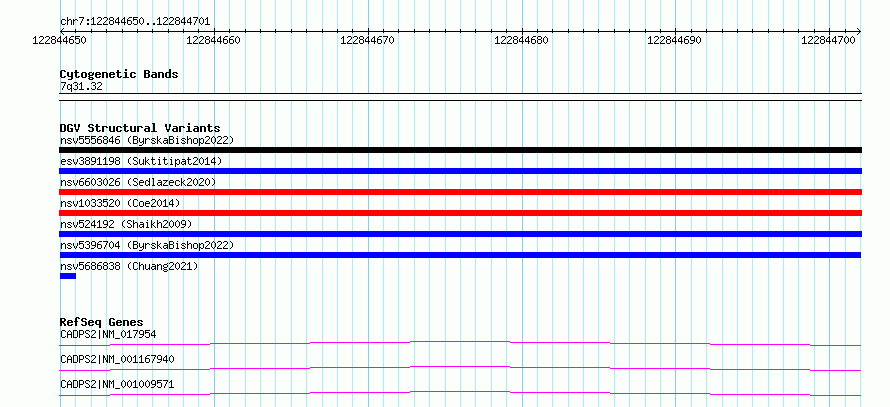Click ruler position 122844690
The image size is (890, 407).
[674, 40]
